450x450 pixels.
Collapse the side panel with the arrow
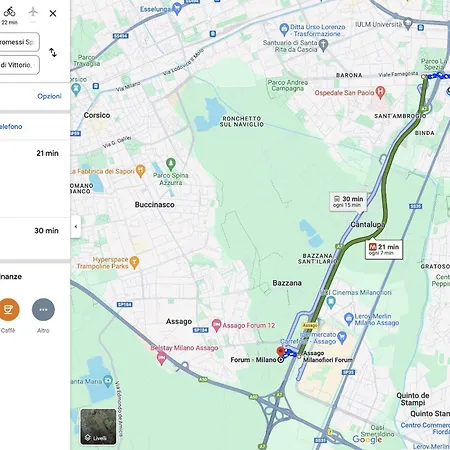76,227
